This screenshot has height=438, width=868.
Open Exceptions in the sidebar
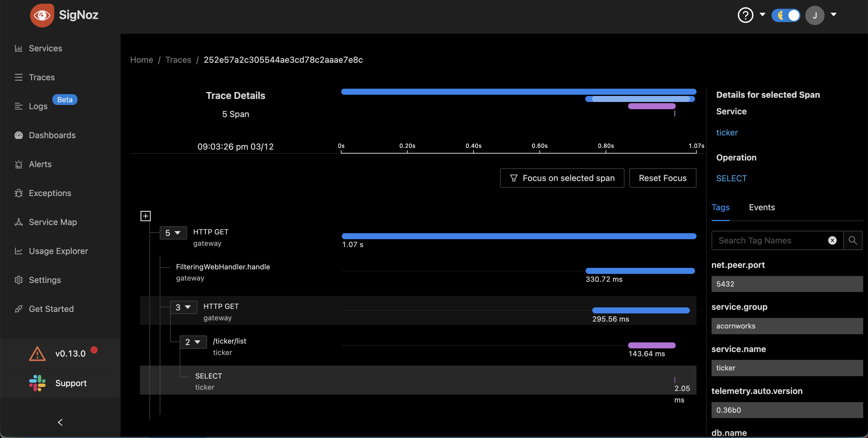tap(50, 193)
